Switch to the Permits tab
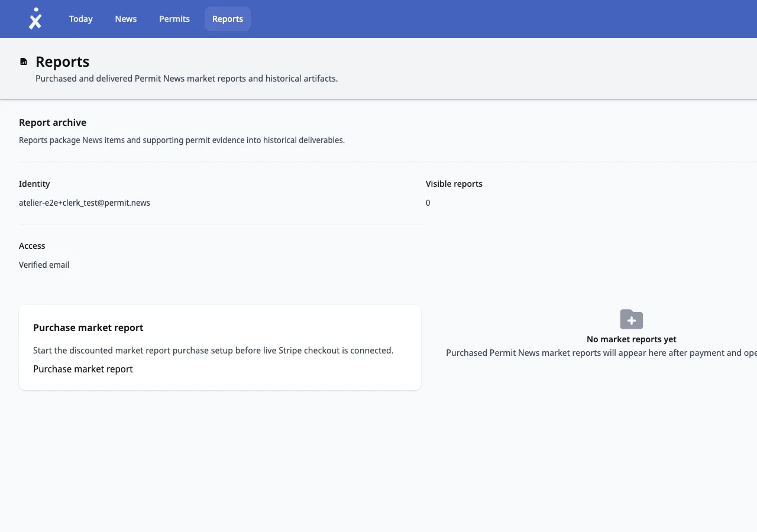 click(174, 19)
